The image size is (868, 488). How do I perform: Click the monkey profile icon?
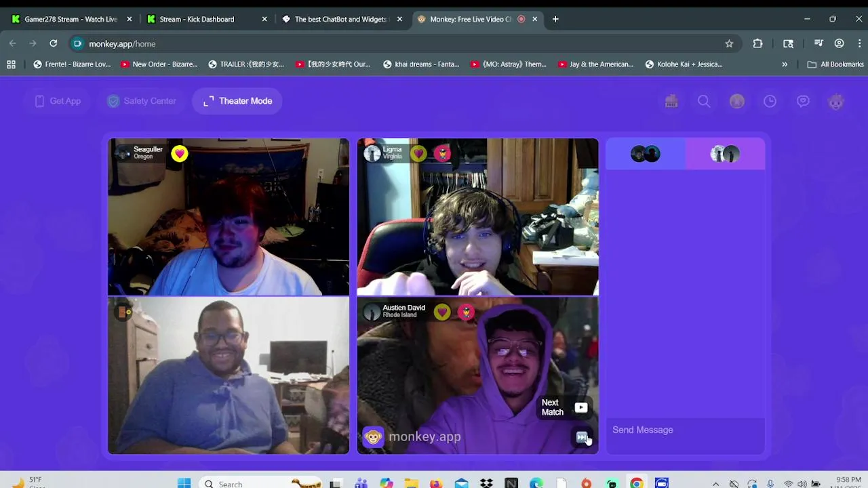(x=836, y=101)
